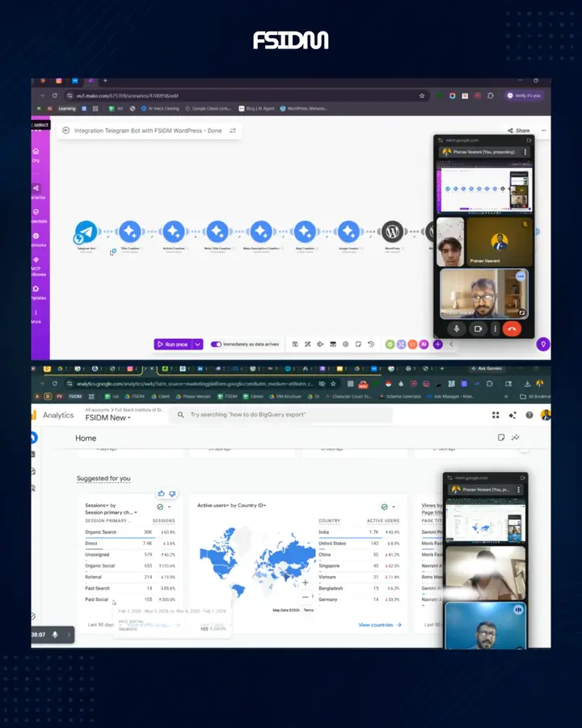
Task: Click the save icon in Make bottom toolbar
Action: [295, 345]
